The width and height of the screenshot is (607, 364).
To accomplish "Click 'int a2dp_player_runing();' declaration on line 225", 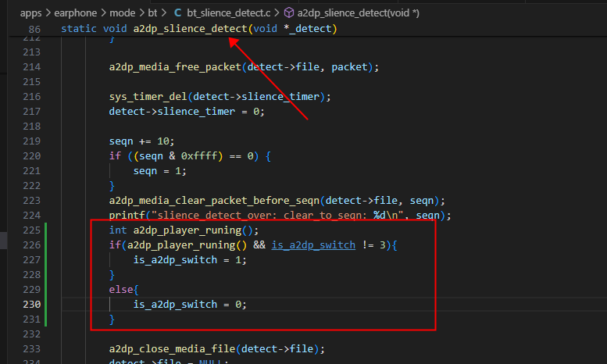I will click(184, 230).
